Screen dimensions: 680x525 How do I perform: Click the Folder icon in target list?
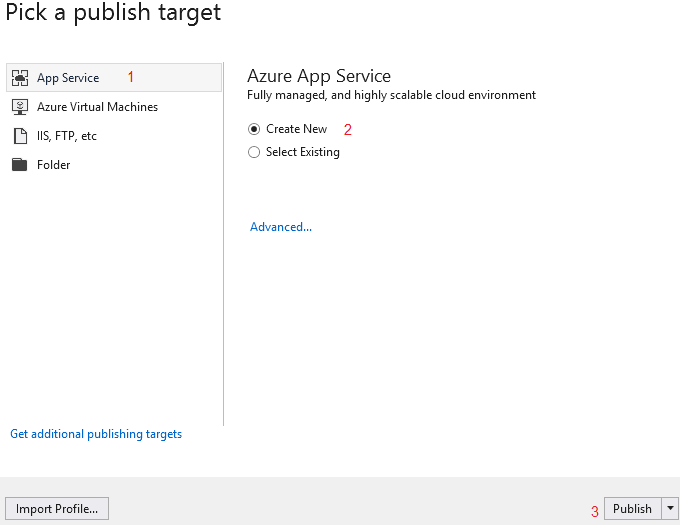[20, 165]
